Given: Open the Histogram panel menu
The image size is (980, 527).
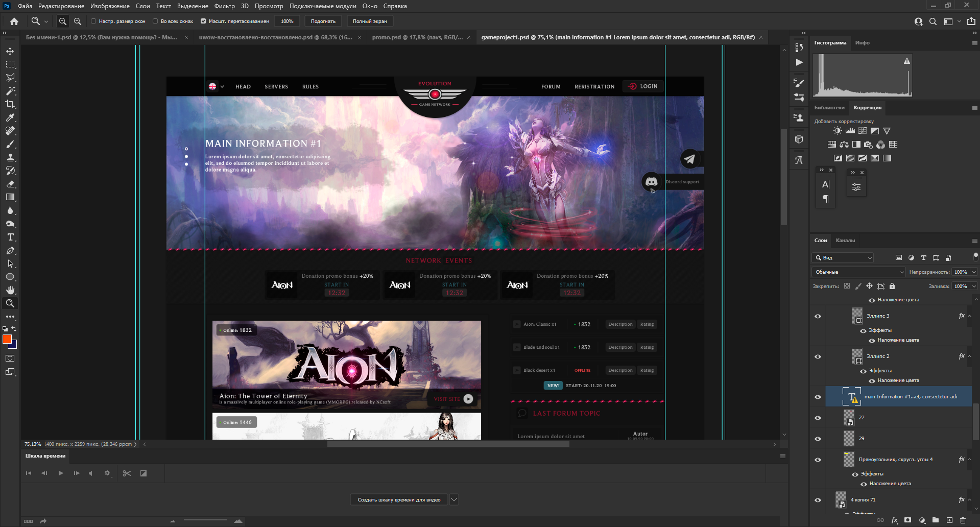Looking at the screenshot, I should pos(974,43).
